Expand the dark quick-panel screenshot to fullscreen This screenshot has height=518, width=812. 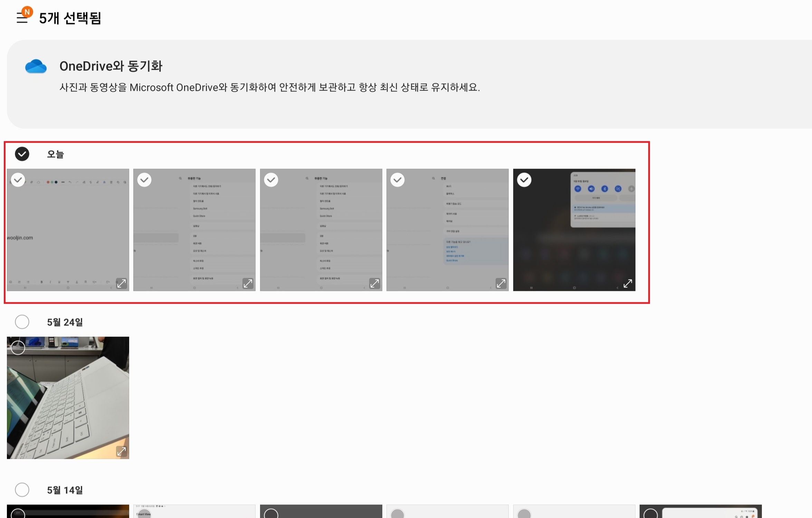tap(628, 283)
